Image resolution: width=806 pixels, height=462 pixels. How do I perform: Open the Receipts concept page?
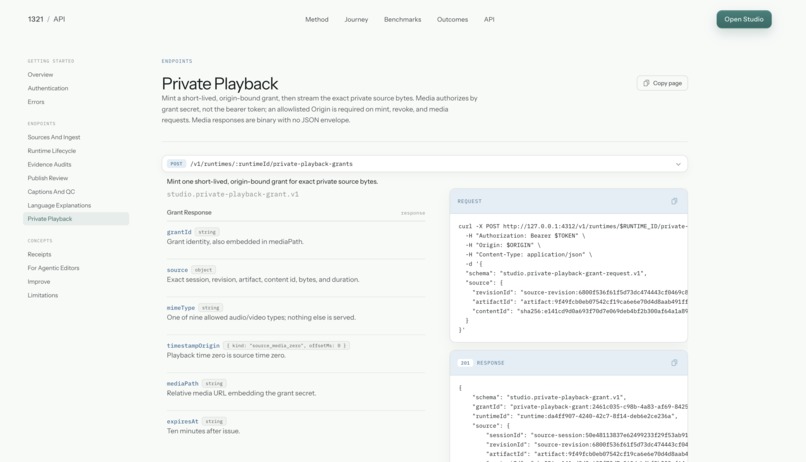pos(39,254)
